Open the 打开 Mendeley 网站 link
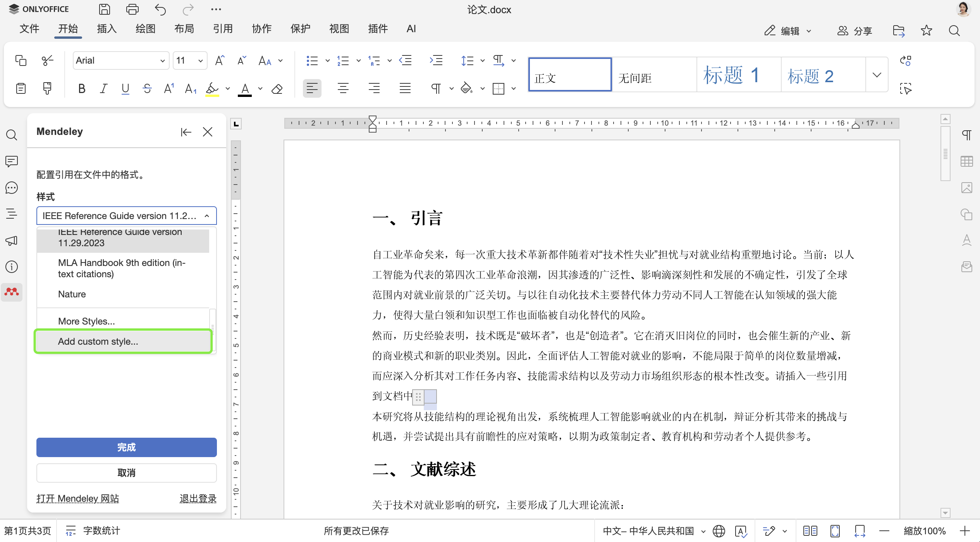This screenshot has height=542, width=980. pos(78,499)
